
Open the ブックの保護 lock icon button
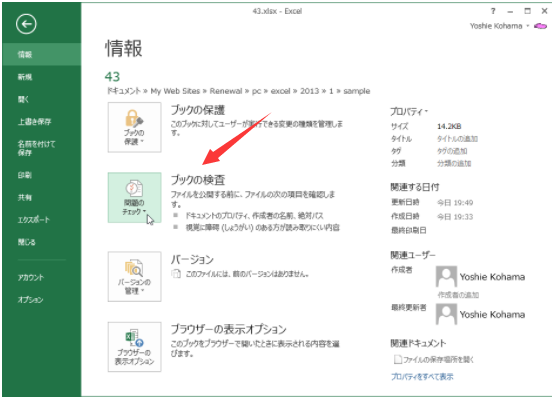[x=134, y=127]
